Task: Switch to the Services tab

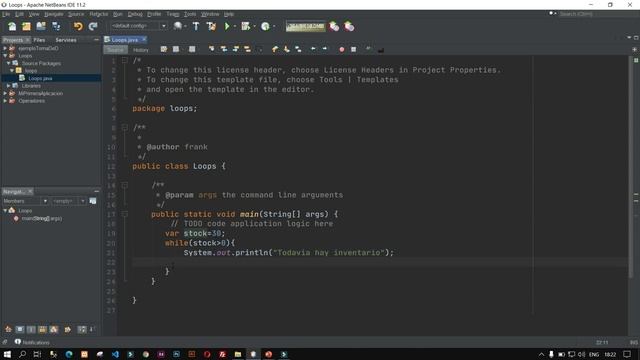Action: coord(66,40)
